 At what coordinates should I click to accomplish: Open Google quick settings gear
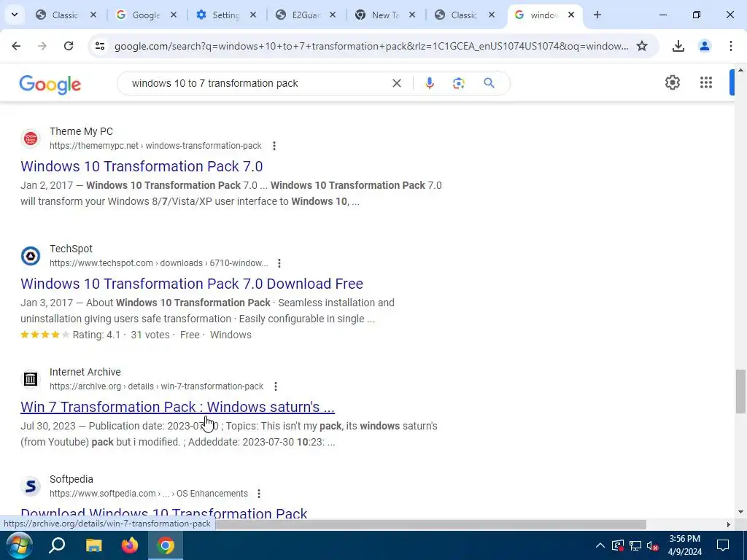[672, 82]
